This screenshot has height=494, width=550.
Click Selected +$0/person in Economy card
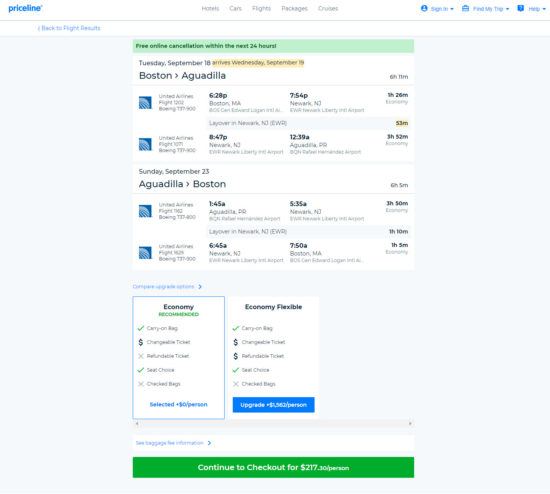click(179, 405)
